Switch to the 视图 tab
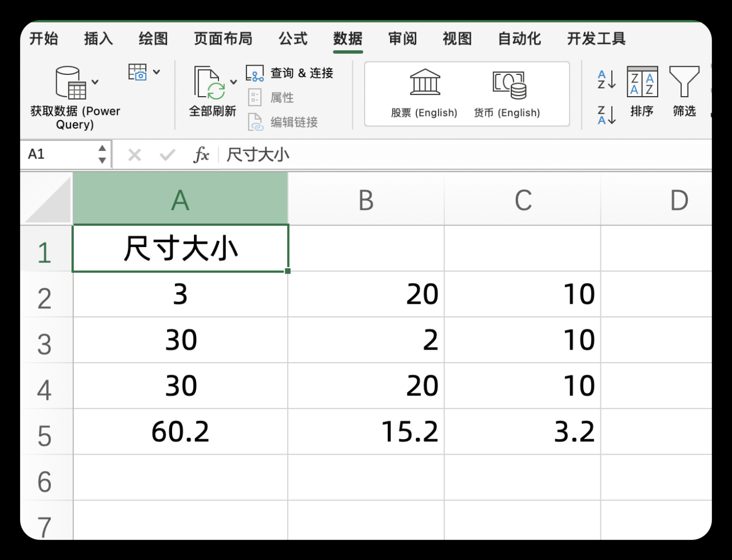732x560 pixels. click(457, 38)
